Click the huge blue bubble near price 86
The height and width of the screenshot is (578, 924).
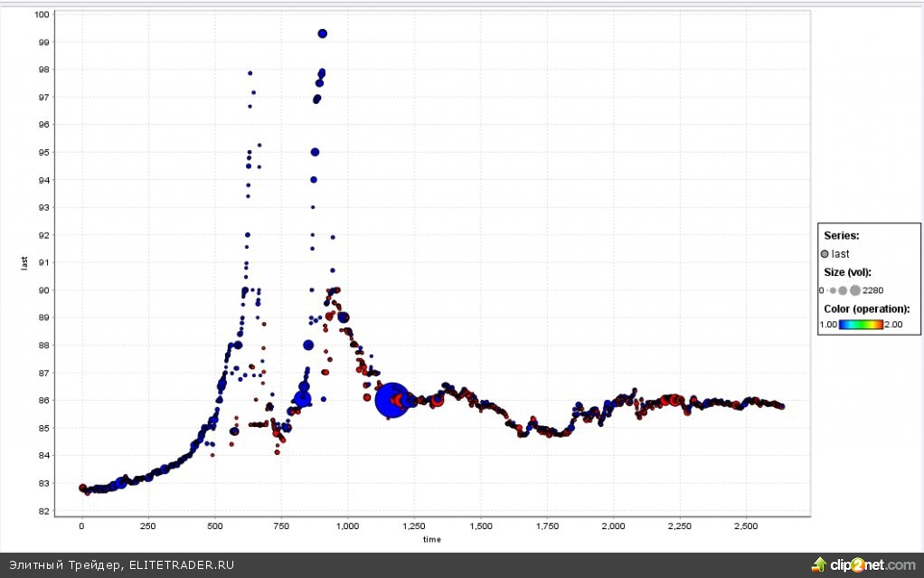point(392,401)
